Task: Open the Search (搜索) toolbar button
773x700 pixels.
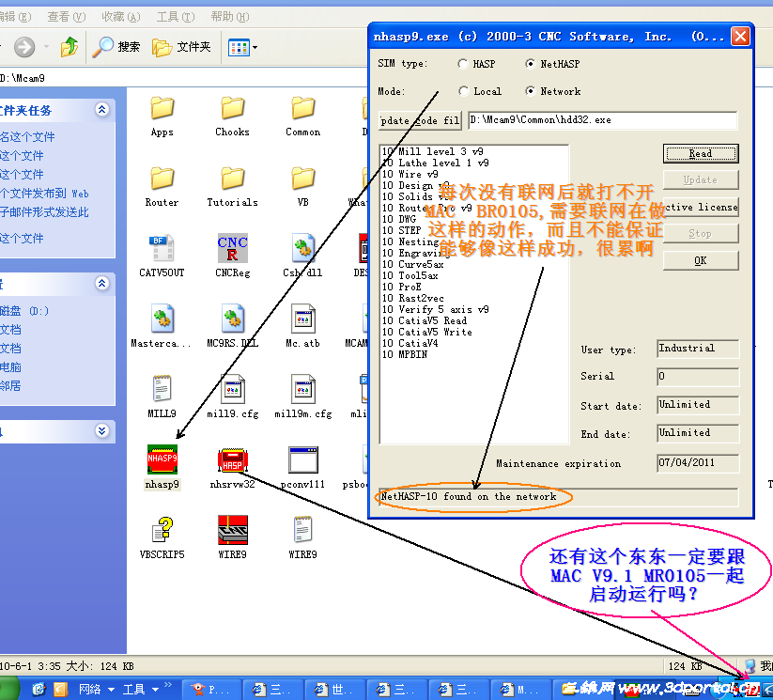Action: (116, 47)
